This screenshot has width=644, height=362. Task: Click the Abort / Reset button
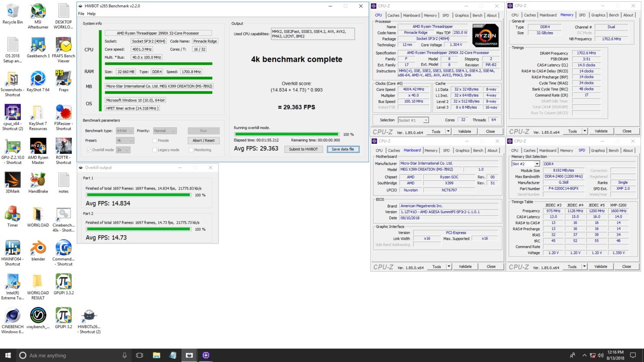tap(204, 140)
